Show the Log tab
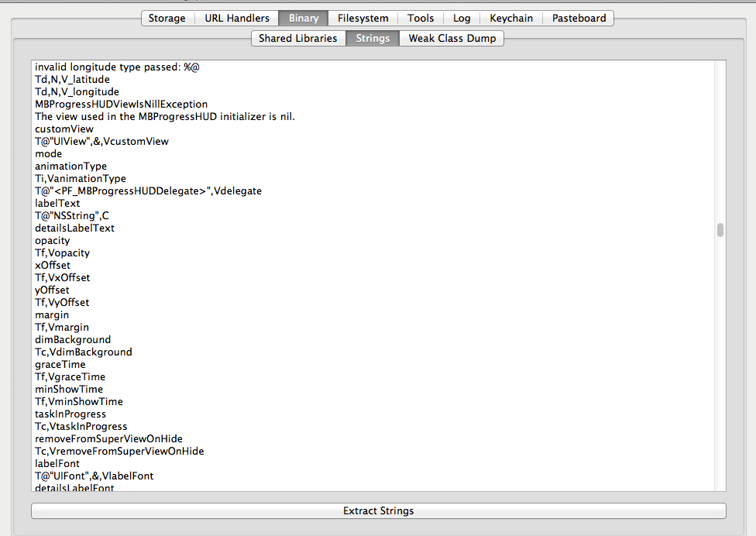756x536 pixels. pos(462,18)
